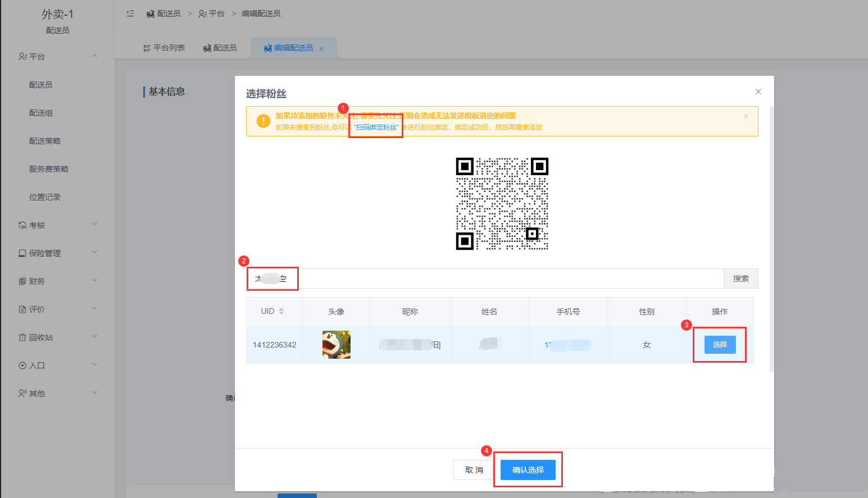This screenshot has width=868, height=498.
Task: Switch to the 配送员 tab
Action: (x=220, y=48)
